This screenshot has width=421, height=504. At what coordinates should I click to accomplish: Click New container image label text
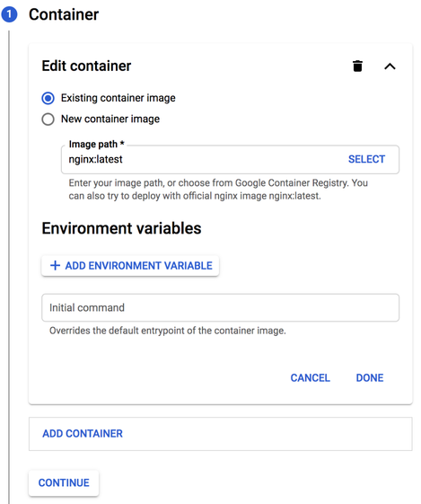[x=110, y=119]
